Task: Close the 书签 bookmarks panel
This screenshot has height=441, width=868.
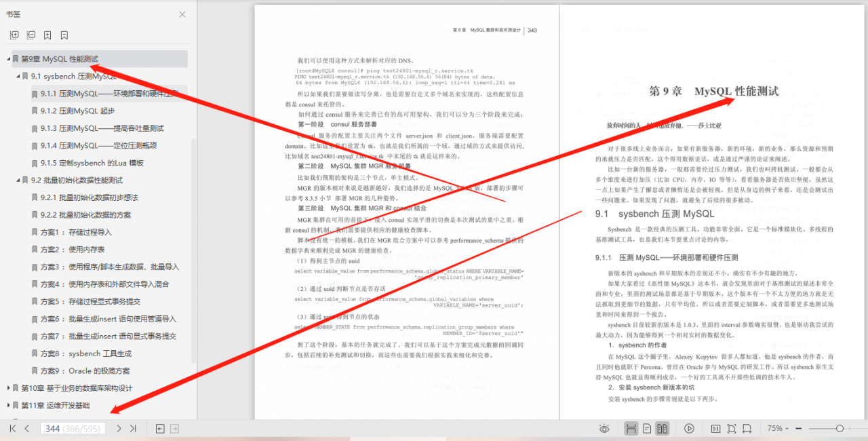Action: (182, 14)
